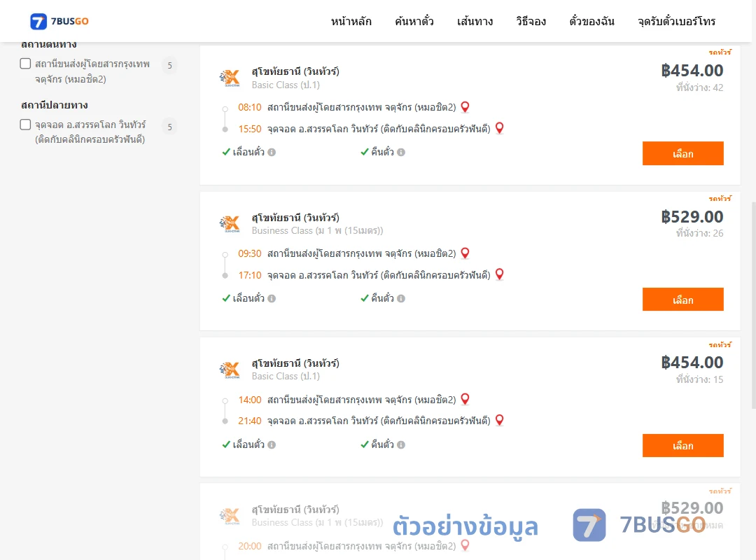756x560 pixels.
Task: Click info icon for เลื่อนตั๋ว in 09:30 trip
Action: [x=272, y=299]
